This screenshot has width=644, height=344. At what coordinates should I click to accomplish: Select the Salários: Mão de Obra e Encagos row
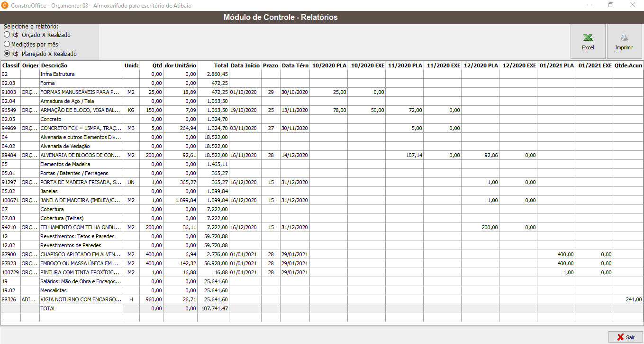pyautogui.click(x=322, y=281)
